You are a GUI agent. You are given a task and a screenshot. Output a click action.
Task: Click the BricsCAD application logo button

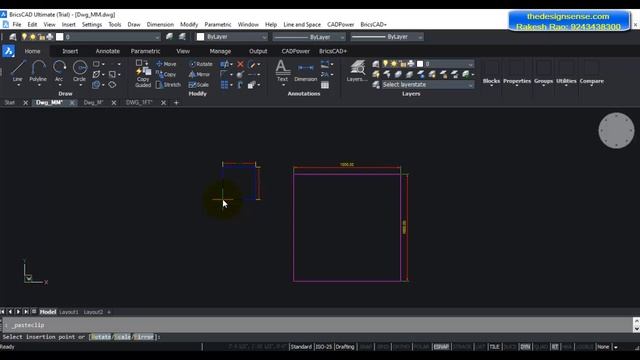pos(8,51)
